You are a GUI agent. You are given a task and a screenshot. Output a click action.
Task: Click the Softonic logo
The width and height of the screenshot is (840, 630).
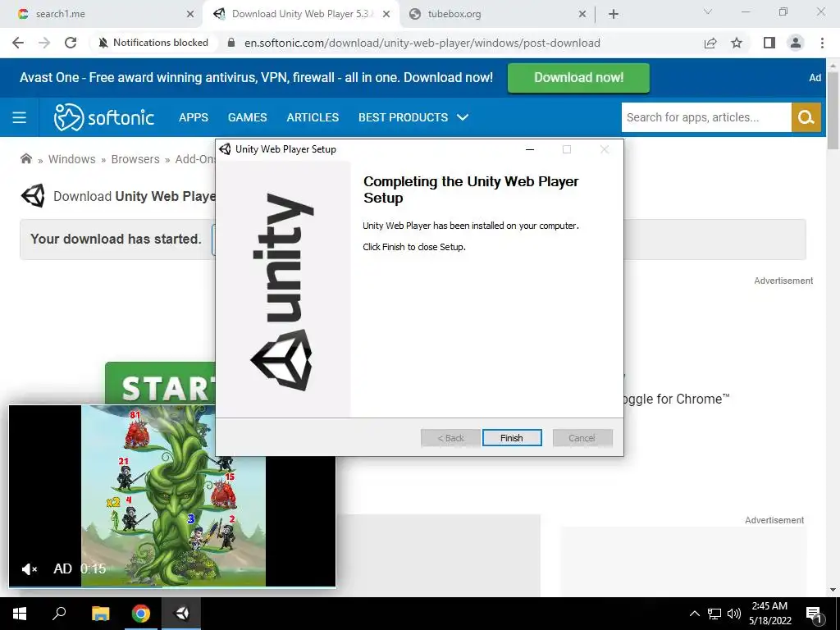104,117
